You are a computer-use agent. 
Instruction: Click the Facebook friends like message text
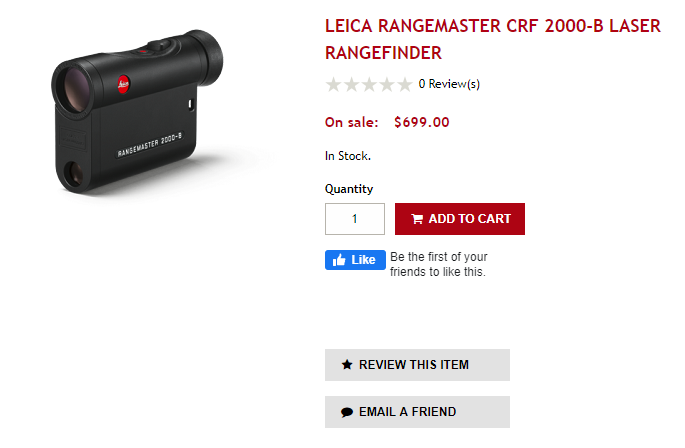click(439, 264)
